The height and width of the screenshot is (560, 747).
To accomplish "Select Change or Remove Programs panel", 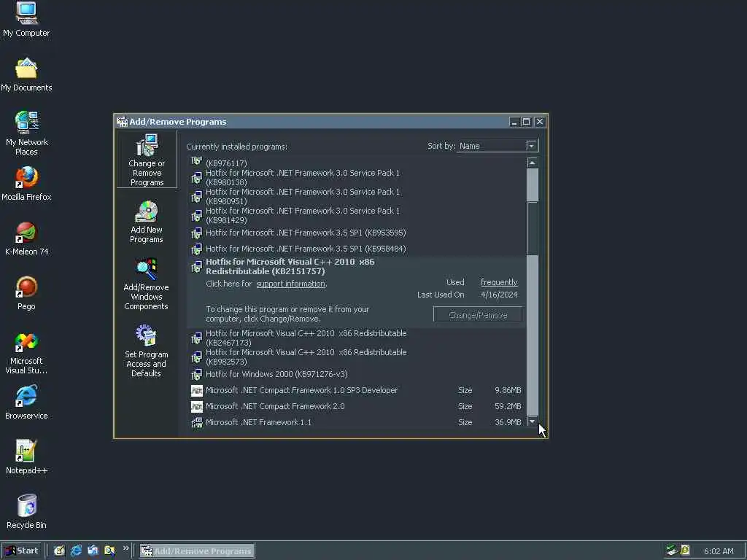I will tap(147, 160).
